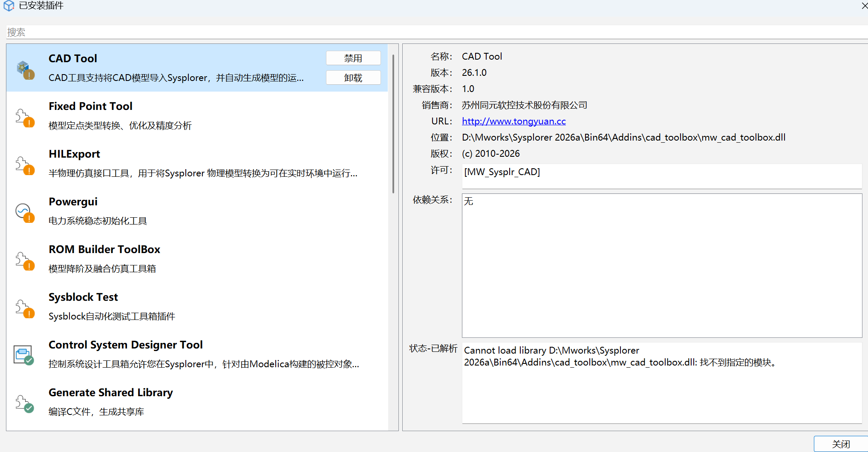Viewport: 868px width, 452px height.
Task: Click the description starting 控制系统设计工具箱
Action: tap(204, 364)
